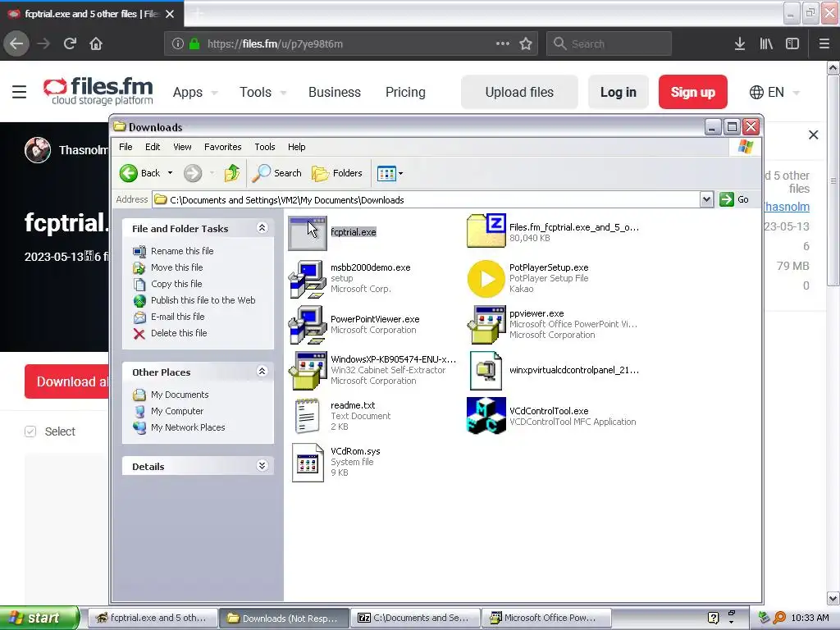Select the Files.fm zip archive icon
The width and height of the screenshot is (840, 630).
tap(486, 231)
